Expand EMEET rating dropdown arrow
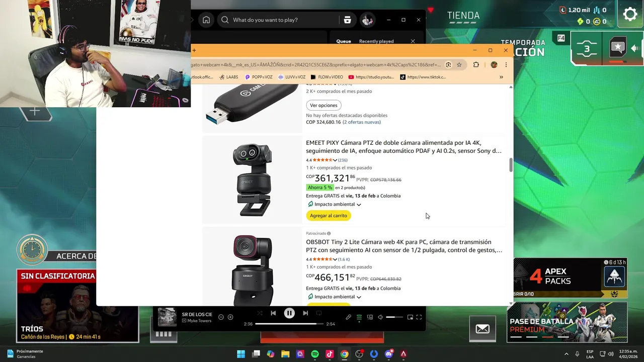 coord(335,160)
